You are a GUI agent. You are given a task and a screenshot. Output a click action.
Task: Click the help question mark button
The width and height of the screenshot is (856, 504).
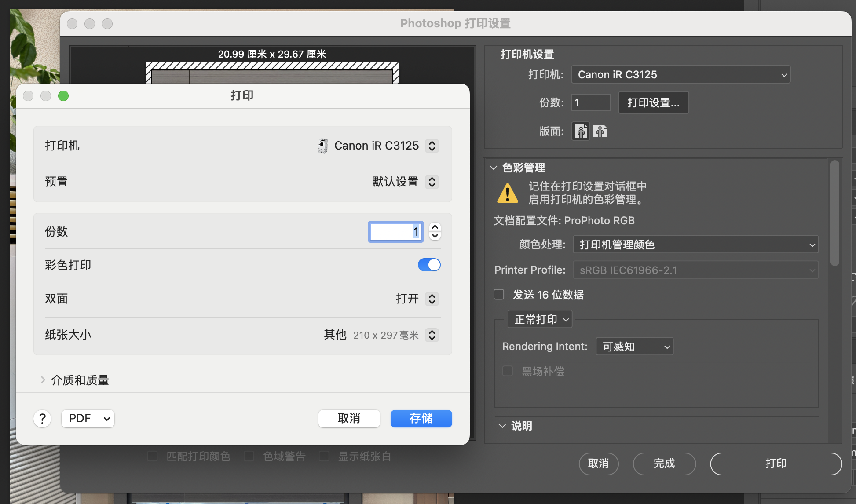(42, 419)
